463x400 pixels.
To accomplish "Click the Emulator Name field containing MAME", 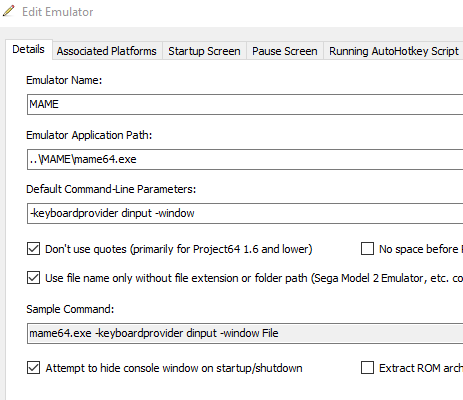I will point(245,104).
